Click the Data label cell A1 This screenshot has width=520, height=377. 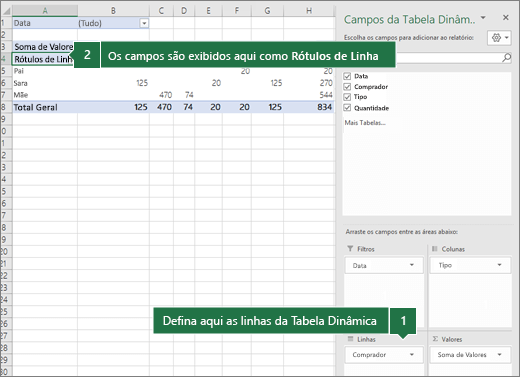(45, 23)
